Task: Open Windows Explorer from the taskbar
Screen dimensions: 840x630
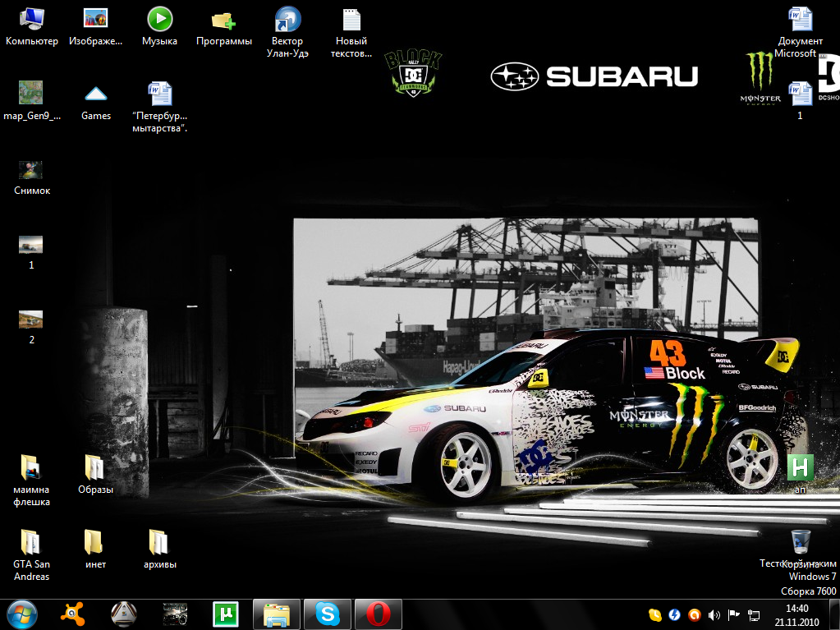Action: click(277, 614)
